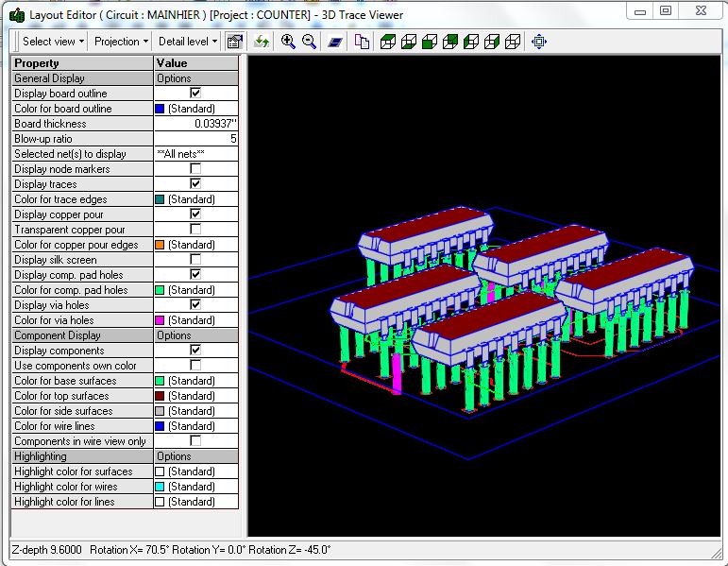The height and width of the screenshot is (566, 728).
Task: Pick the orange copper pour edges swatch
Action: pos(160,245)
